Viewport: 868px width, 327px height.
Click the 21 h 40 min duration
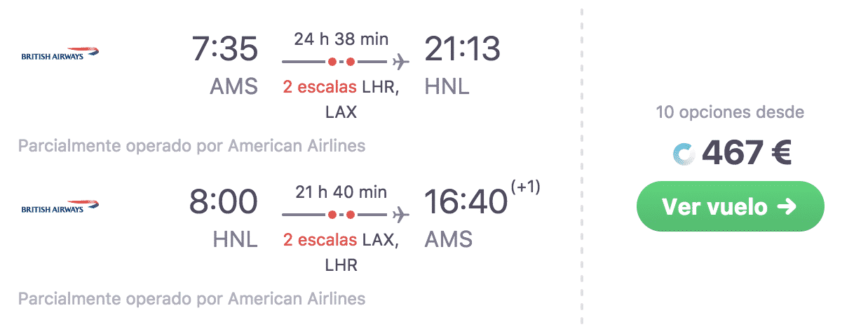341,192
